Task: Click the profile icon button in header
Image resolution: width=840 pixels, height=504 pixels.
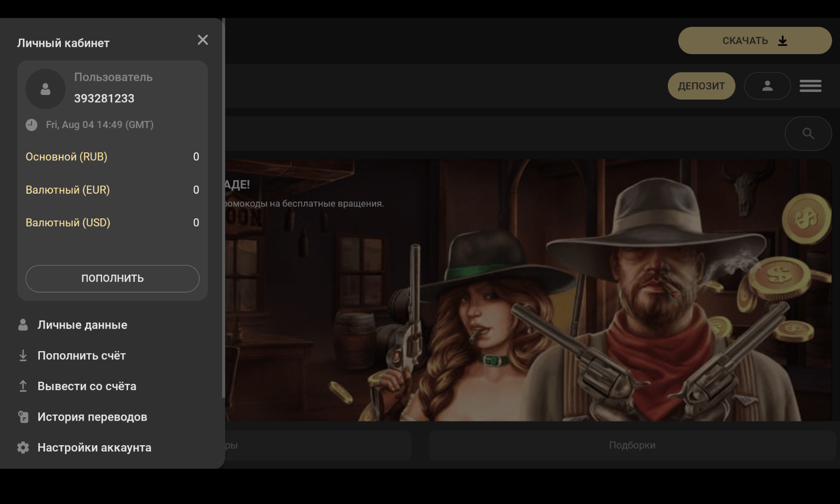Action: tap(767, 86)
